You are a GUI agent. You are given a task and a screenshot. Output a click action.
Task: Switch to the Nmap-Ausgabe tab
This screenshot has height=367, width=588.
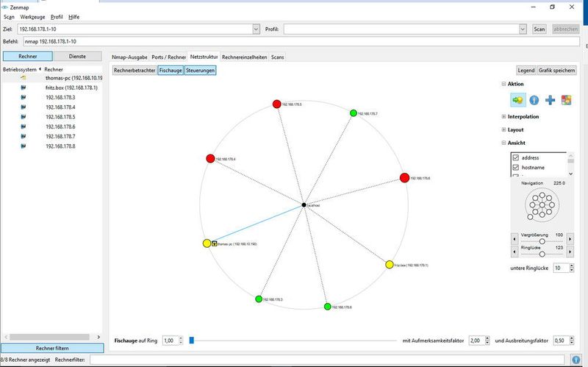[129, 57]
